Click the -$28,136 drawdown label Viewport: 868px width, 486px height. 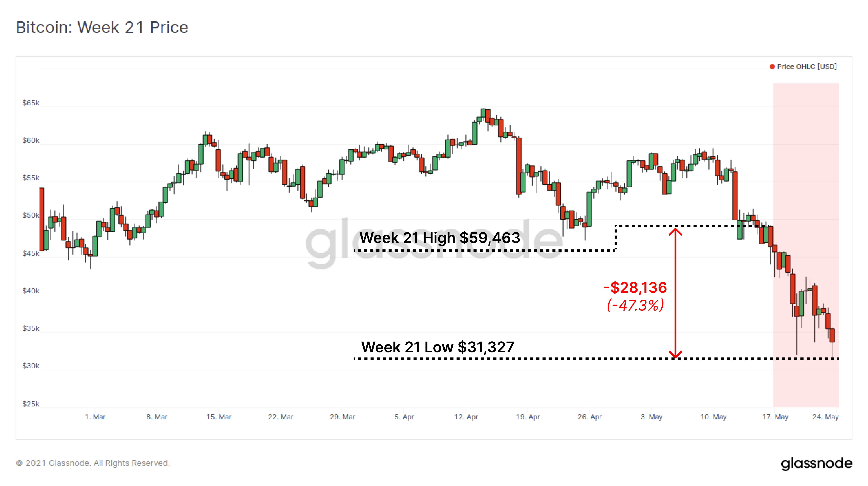point(635,288)
